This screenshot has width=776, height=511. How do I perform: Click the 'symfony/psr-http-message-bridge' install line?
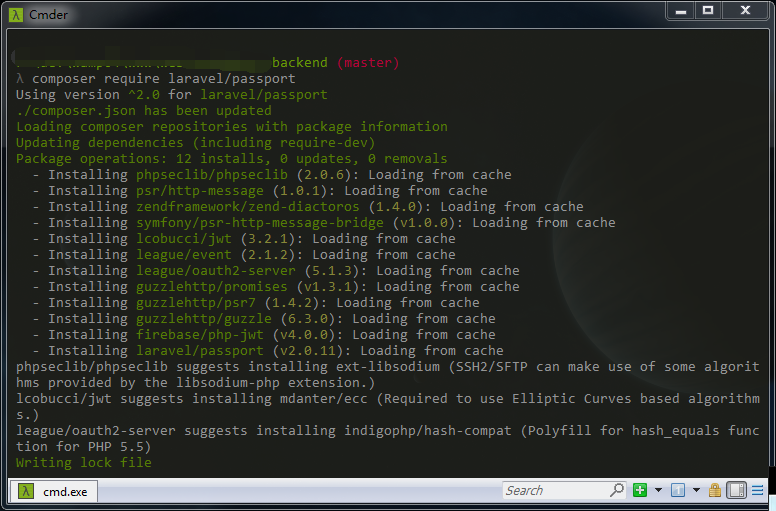pyautogui.click(x=324, y=223)
